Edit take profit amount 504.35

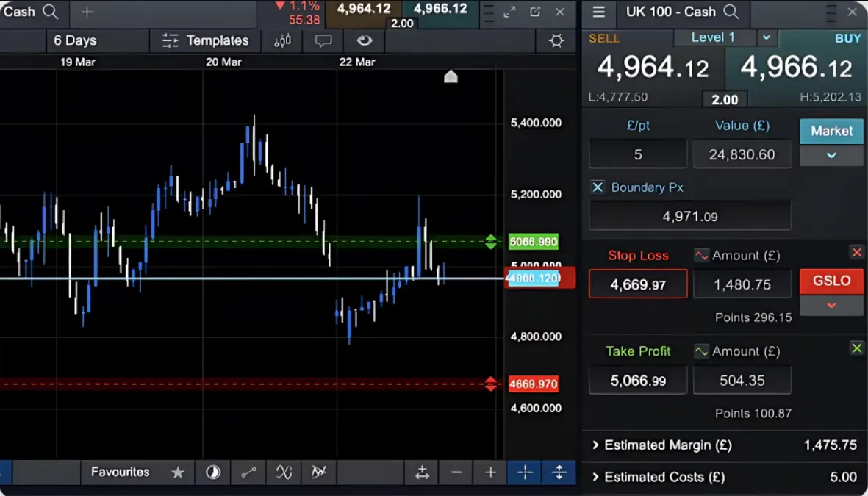click(742, 381)
